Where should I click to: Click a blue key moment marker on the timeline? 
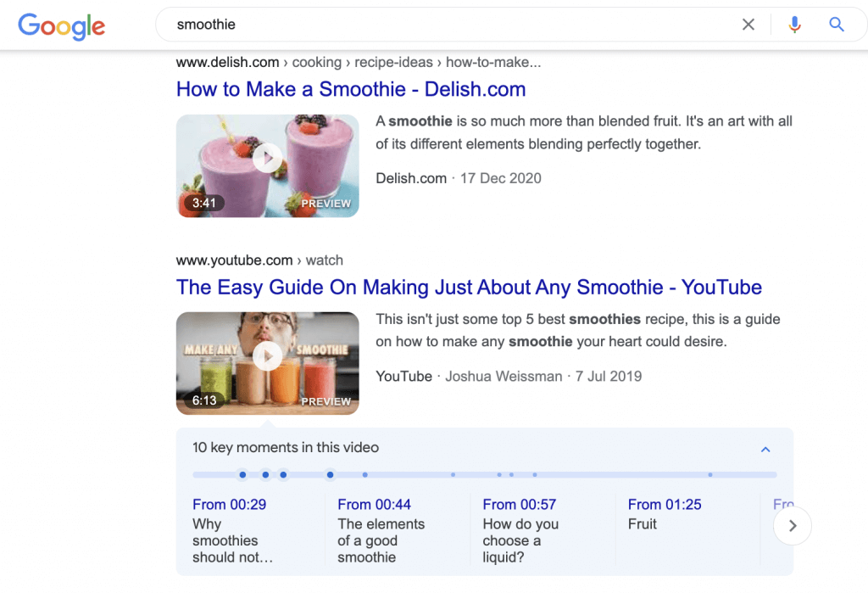[x=242, y=475]
